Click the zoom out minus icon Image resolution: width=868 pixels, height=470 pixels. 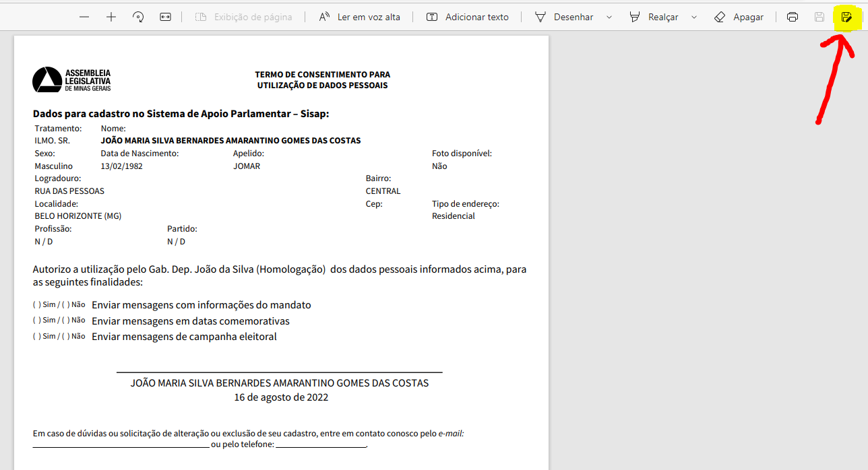click(84, 17)
